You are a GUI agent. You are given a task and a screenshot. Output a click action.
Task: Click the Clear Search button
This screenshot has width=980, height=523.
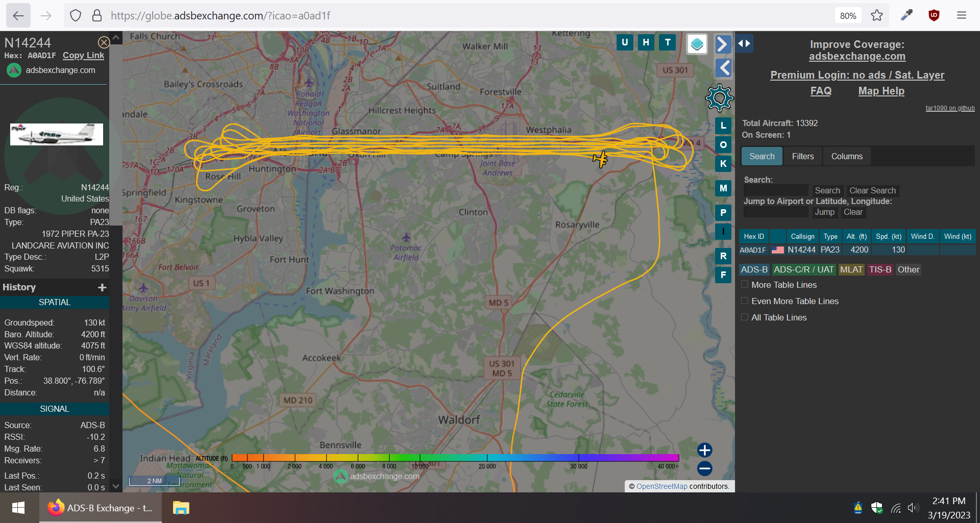coord(872,191)
